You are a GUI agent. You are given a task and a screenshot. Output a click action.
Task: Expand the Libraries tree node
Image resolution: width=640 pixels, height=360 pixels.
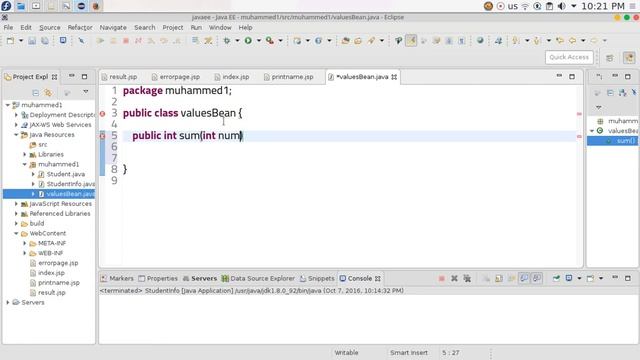pyautogui.click(x=24, y=155)
